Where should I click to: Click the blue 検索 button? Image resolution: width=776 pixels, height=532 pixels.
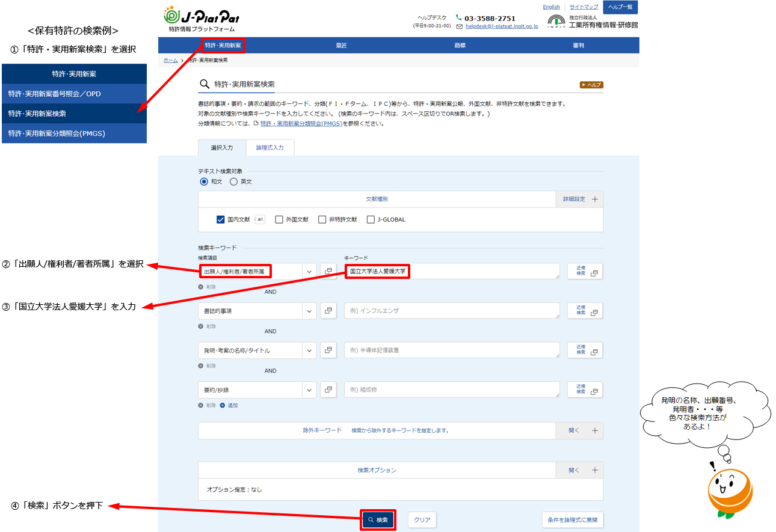click(x=378, y=520)
